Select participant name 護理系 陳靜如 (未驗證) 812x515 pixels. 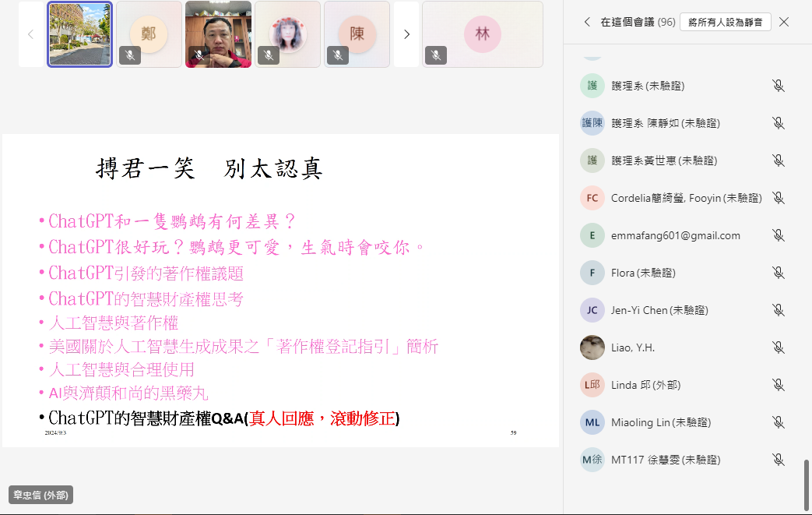tap(666, 123)
